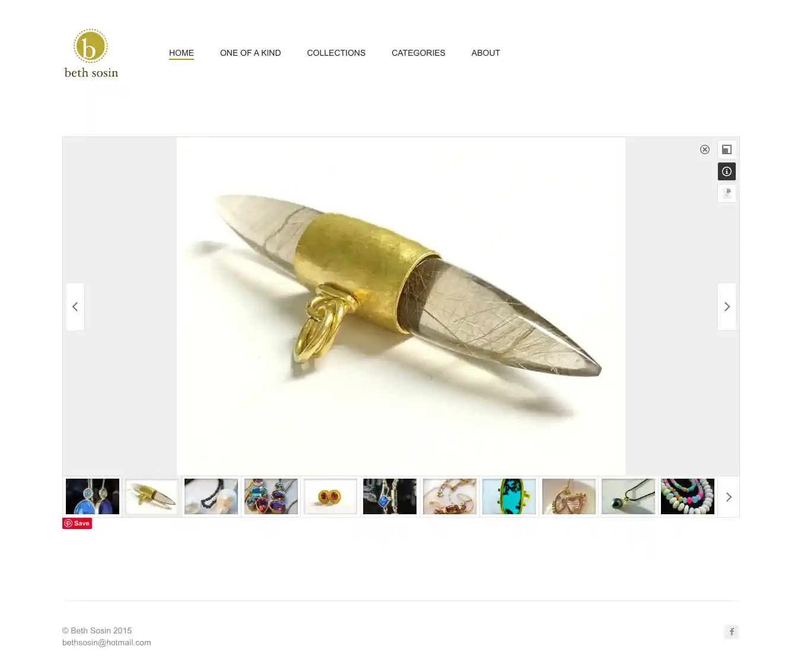This screenshot has width=801, height=672.
Task: Expand the CATEGORIES menu
Action: [x=418, y=53]
